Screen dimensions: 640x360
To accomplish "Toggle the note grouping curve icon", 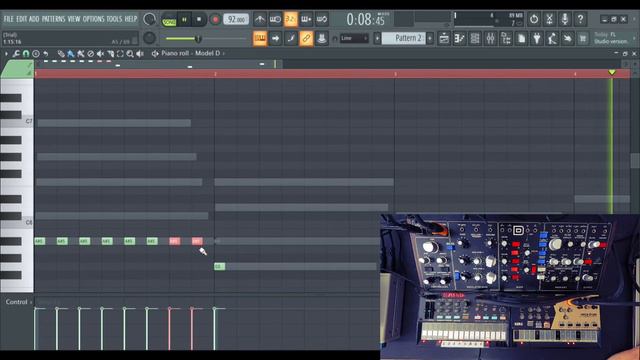I will (x=291, y=38).
